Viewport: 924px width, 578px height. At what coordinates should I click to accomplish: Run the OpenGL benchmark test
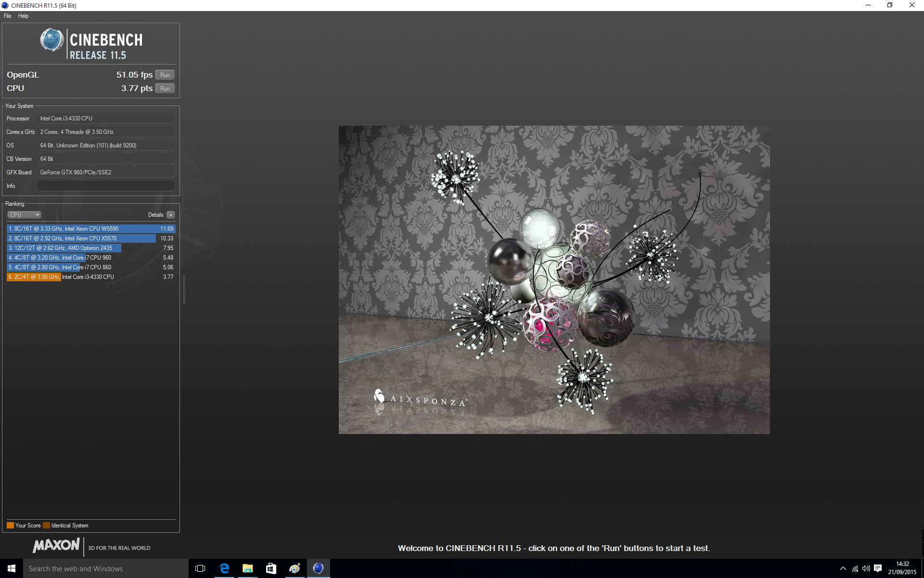(x=165, y=75)
